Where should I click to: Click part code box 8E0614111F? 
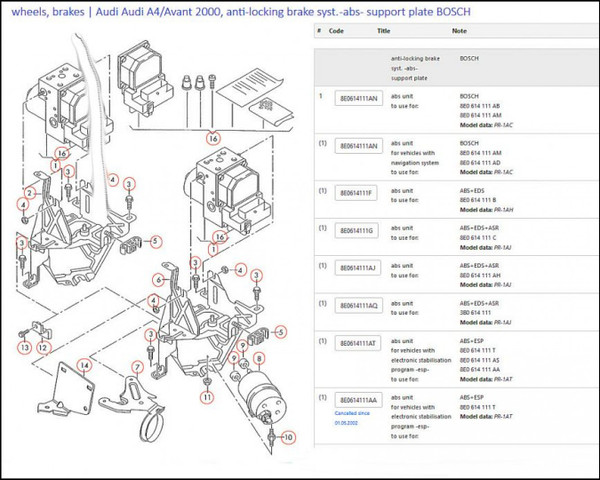click(x=359, y=193)
